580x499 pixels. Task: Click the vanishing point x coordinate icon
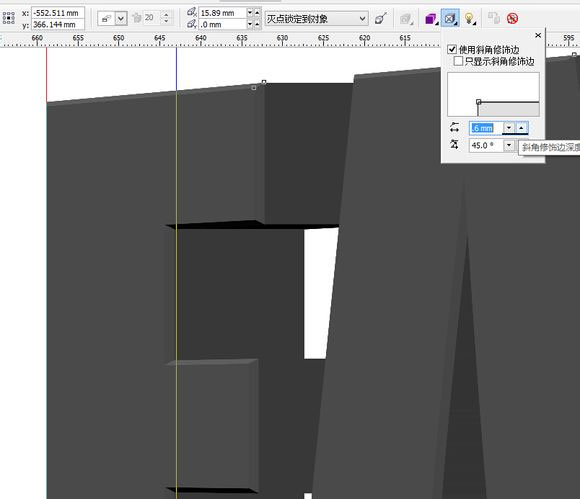tap(192, 12)
